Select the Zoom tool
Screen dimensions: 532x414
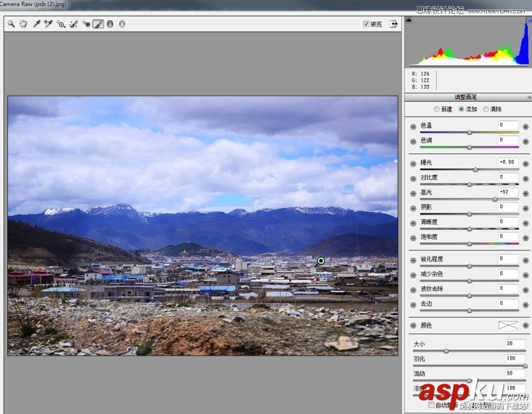10,24
